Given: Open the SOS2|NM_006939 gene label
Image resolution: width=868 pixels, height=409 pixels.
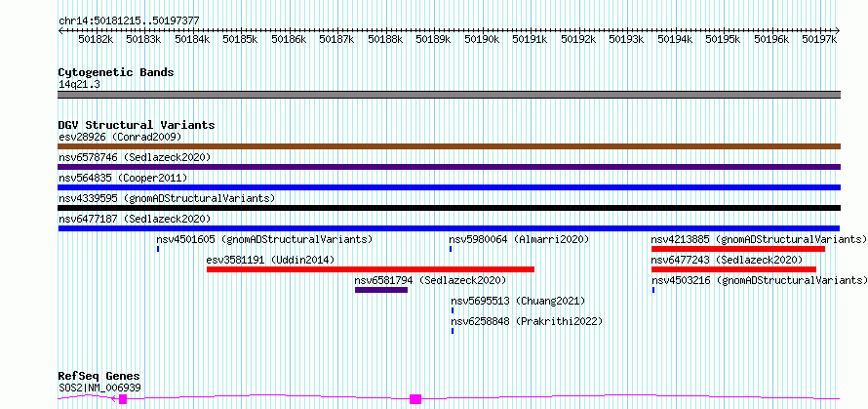Looking at the screenshot, I should click(x=99, y=388).
